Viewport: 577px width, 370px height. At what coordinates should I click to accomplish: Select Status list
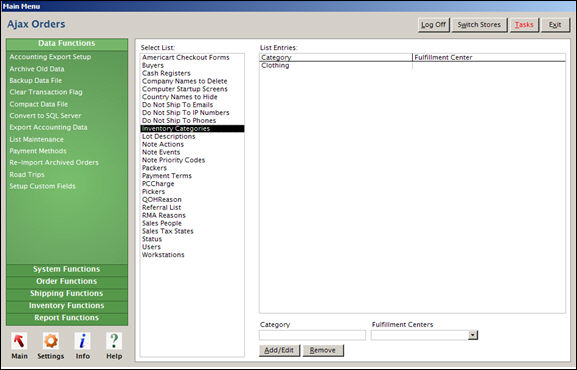point(192,239)
